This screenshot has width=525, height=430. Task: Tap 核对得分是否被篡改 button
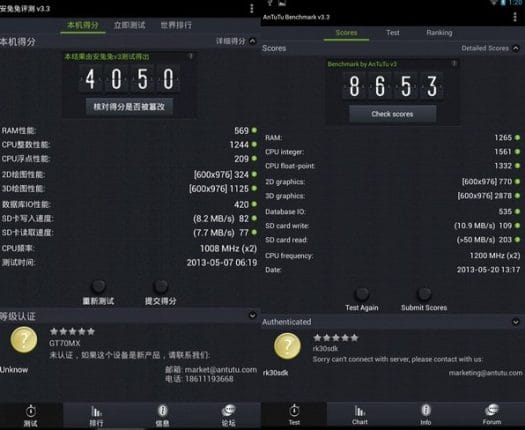(129, 107)
